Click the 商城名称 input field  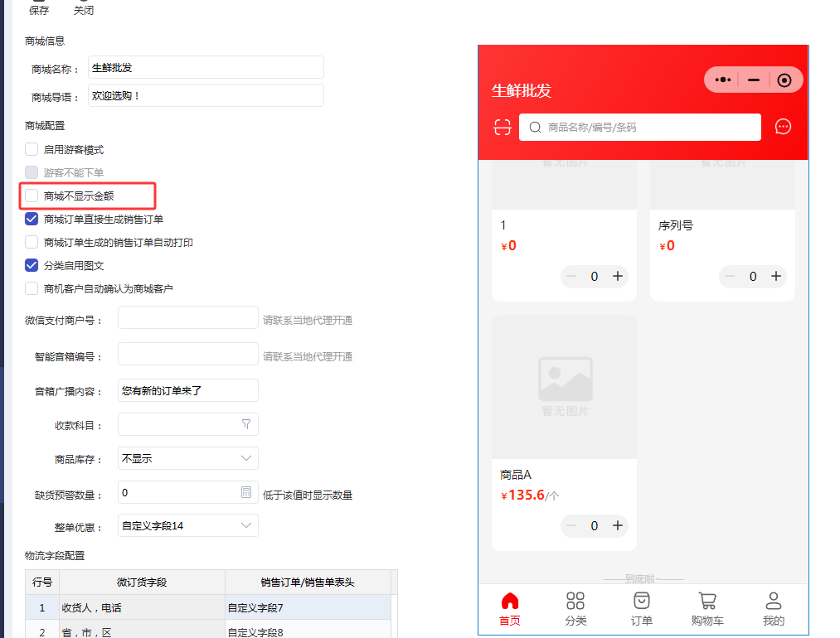(205, 68)
